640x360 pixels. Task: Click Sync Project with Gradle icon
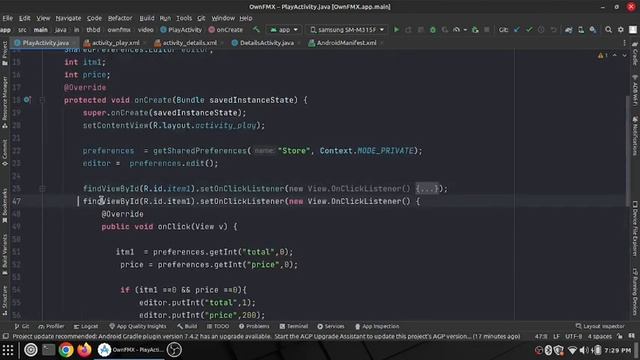(569, 30)
